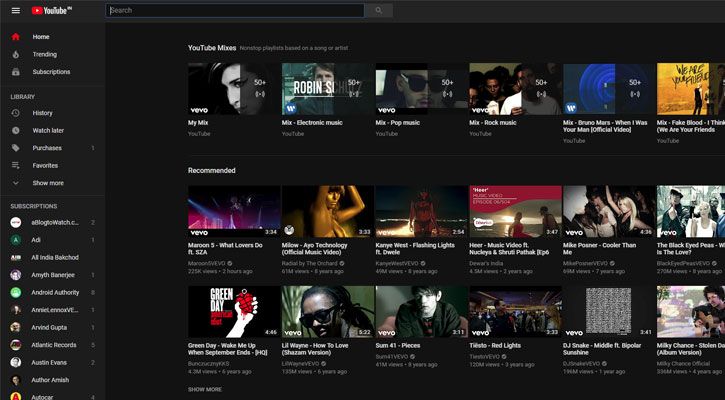Click the Subscriptions icon in sidebar
Image resolution: width=725 pixels, height=400 pixels.
16,72
